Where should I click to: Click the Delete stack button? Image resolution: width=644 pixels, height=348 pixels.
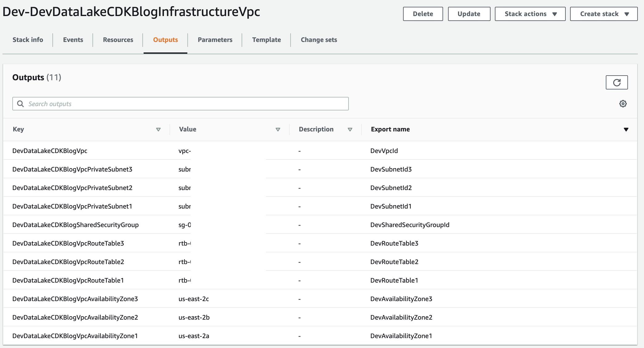pos(423,14)
